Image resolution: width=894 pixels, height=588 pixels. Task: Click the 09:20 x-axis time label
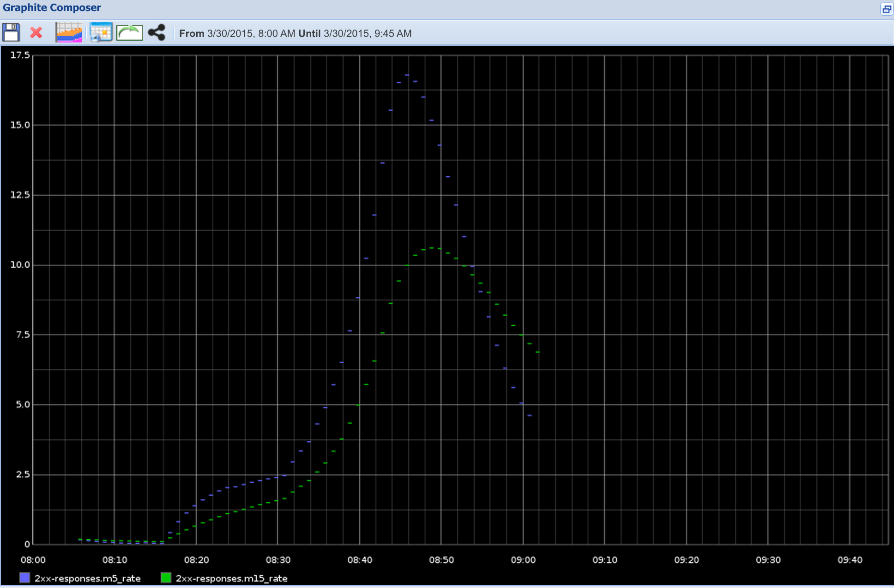(x=687, y=560)
